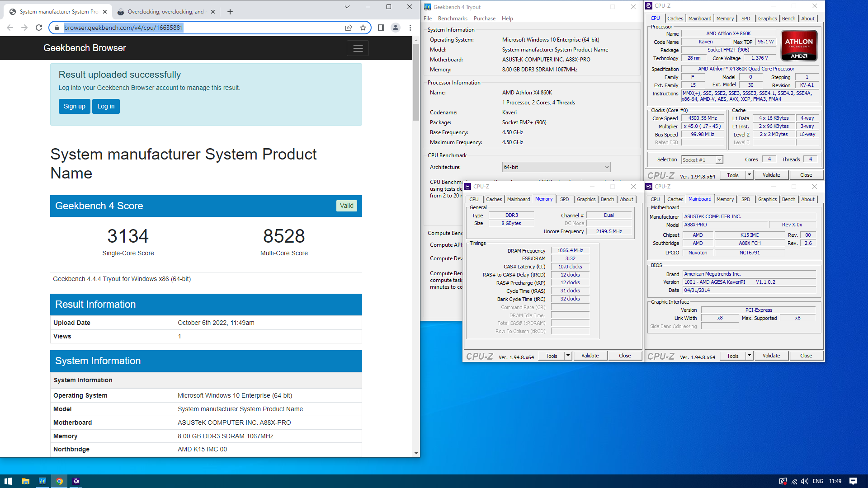868x488 pixels.
Task: Click the Valid badge
Action: [347, 206]
